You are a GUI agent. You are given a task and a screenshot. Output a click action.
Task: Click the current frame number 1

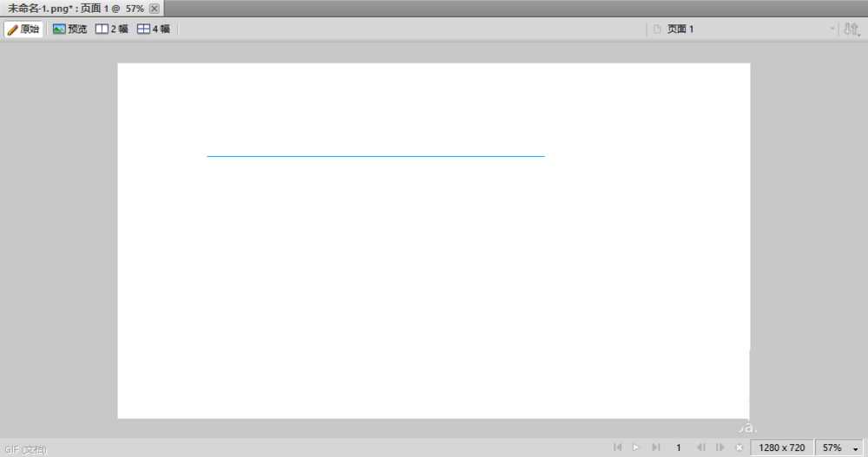678,447
